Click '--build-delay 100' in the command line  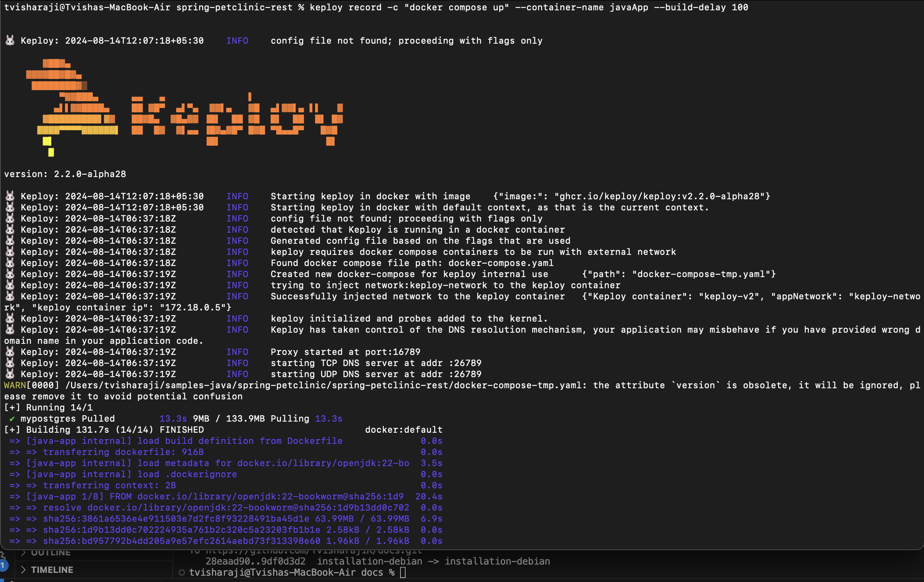click(x=701, y=7)
